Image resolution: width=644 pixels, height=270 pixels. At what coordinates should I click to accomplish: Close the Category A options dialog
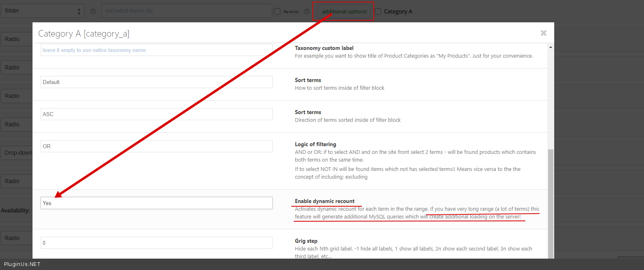543,33
